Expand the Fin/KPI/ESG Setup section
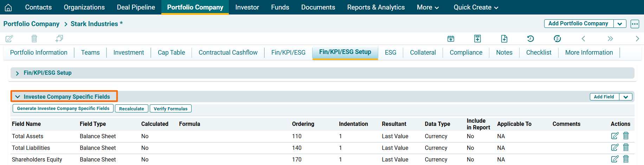Image resolution: width=644 pixels, height=165 pixels. (17, 73)
